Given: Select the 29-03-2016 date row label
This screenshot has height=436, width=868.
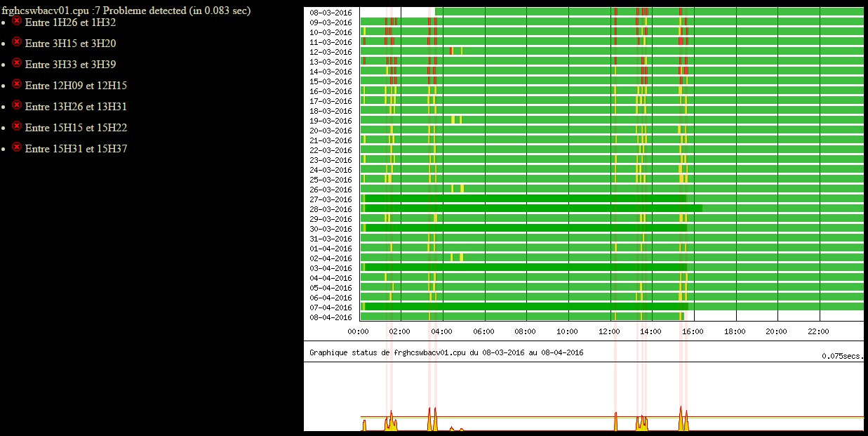Looking at the screenshot, I should click(331, 219).
